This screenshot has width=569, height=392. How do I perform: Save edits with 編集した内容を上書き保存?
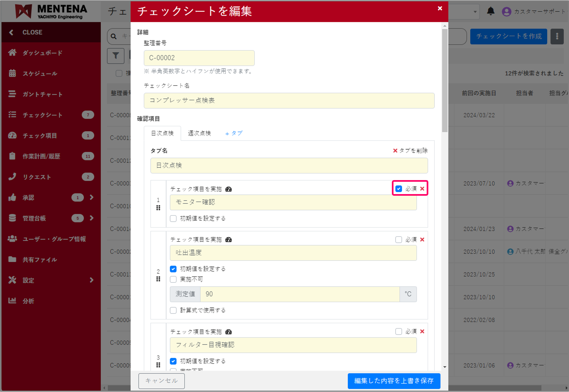click(x=394, y=381)
